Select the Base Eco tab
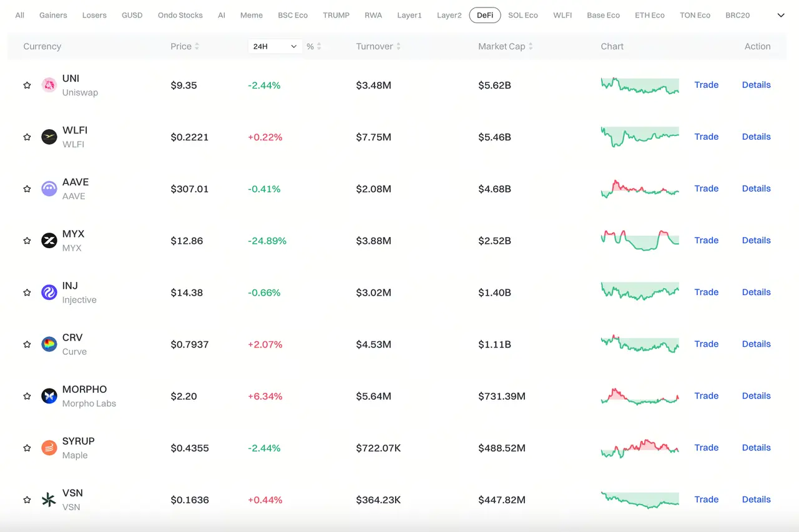This screenshot has width=799, height=532. pyautogui.click(x=604, y=15)
